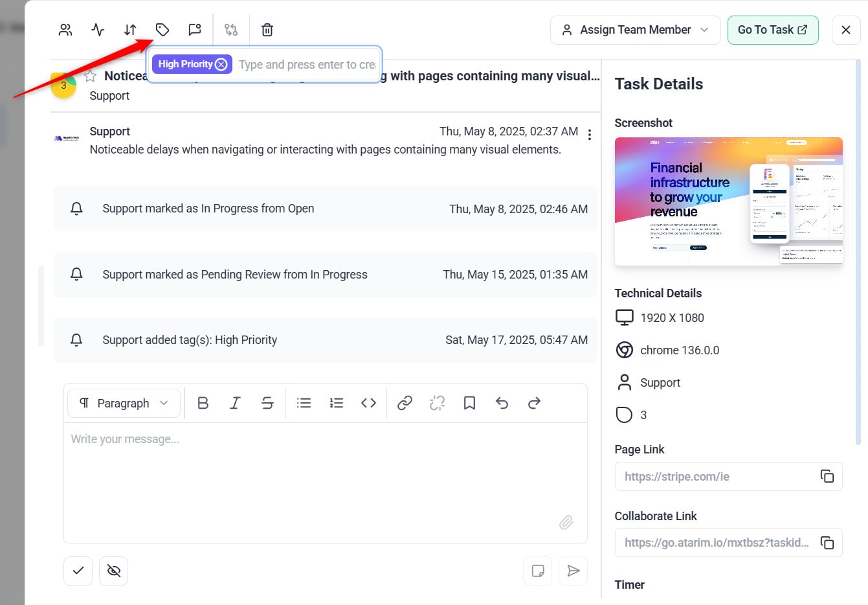
Task: Click the tag icon in the top toolbar
Action: (x=162, y=30)
